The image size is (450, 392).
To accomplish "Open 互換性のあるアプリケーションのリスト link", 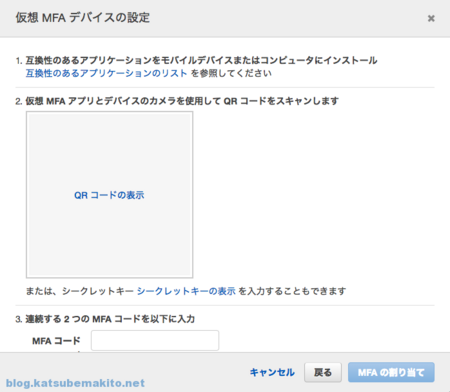I will tap(106, 73).
